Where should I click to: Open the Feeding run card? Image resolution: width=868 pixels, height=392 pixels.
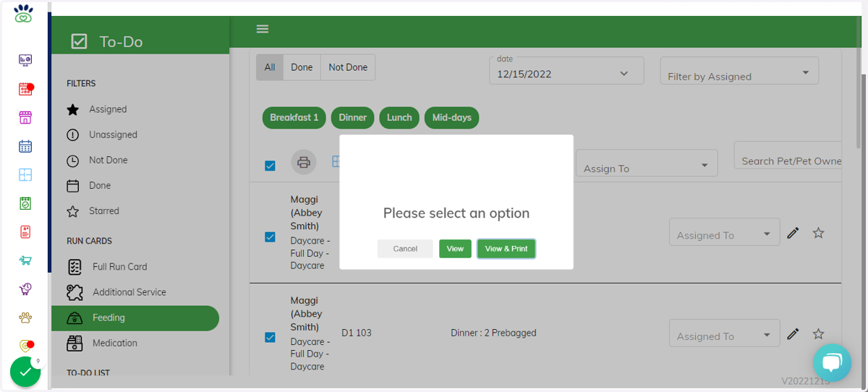tap(135, 318)
